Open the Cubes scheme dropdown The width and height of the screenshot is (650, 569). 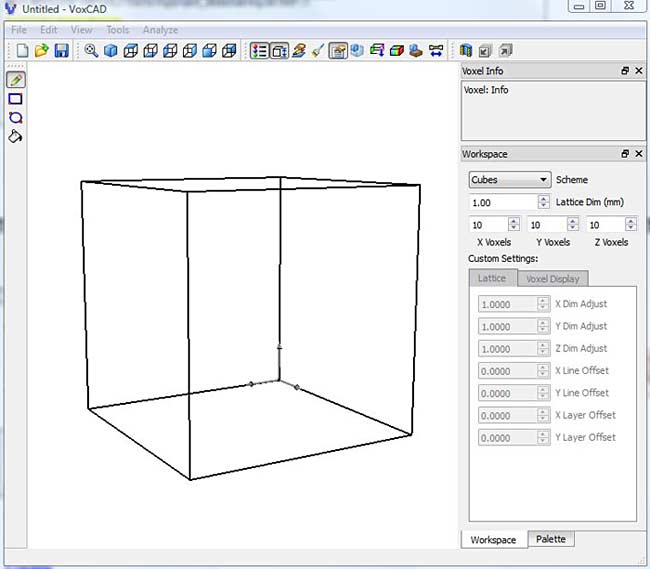pyautogui.click(x=509, y=180)
